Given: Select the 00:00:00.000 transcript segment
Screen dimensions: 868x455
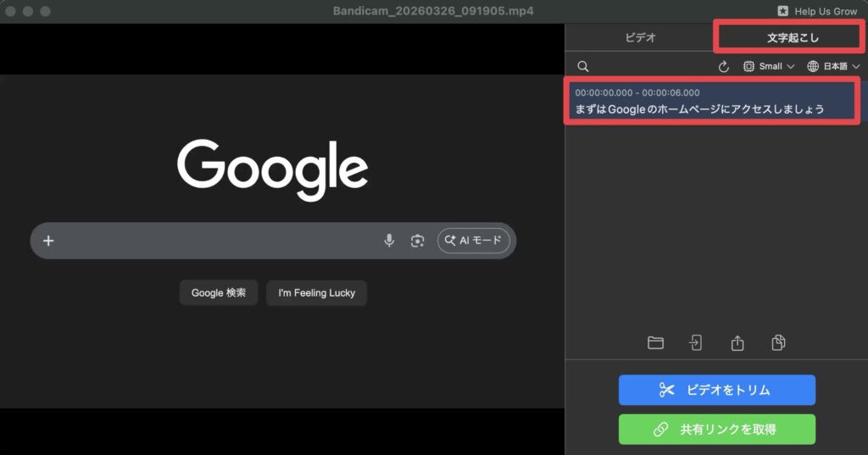Looking at the screenshot, I should (712, 101).
